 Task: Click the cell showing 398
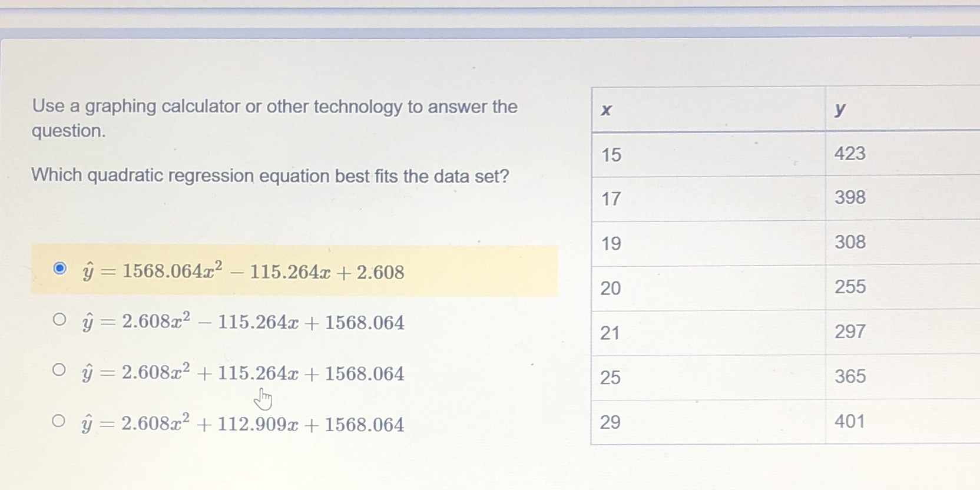point(850,197)
